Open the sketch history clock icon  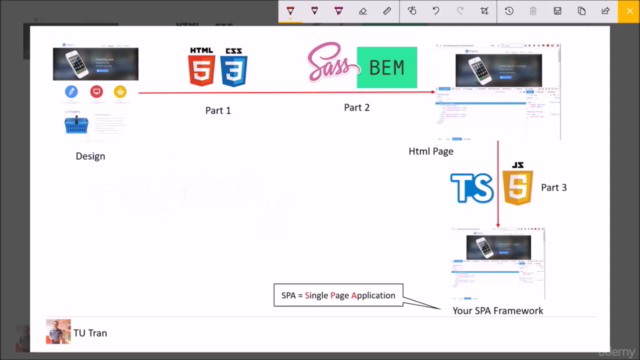(509, 11)
